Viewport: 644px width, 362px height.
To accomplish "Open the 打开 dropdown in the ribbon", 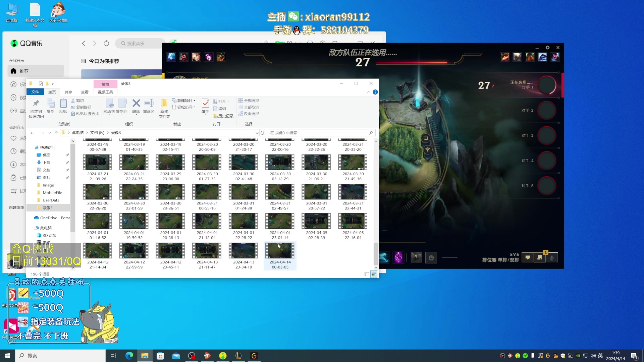I will pyautogui.click(x=221, y=101).
